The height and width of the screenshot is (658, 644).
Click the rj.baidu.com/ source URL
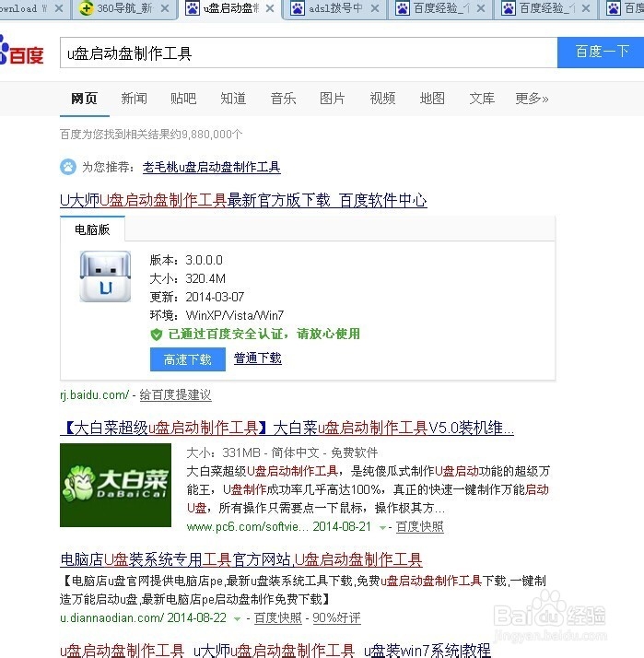coord(94,394)
